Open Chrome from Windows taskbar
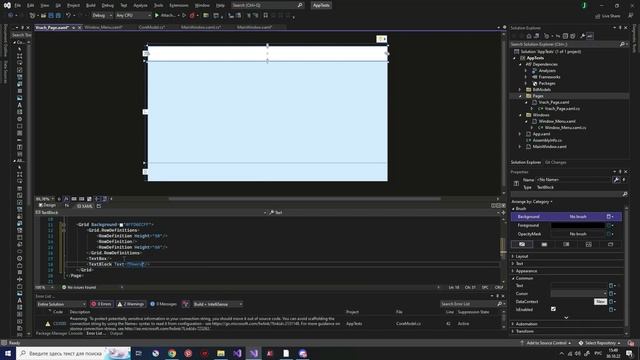This screenshot has height=360, width=640. 172,353
